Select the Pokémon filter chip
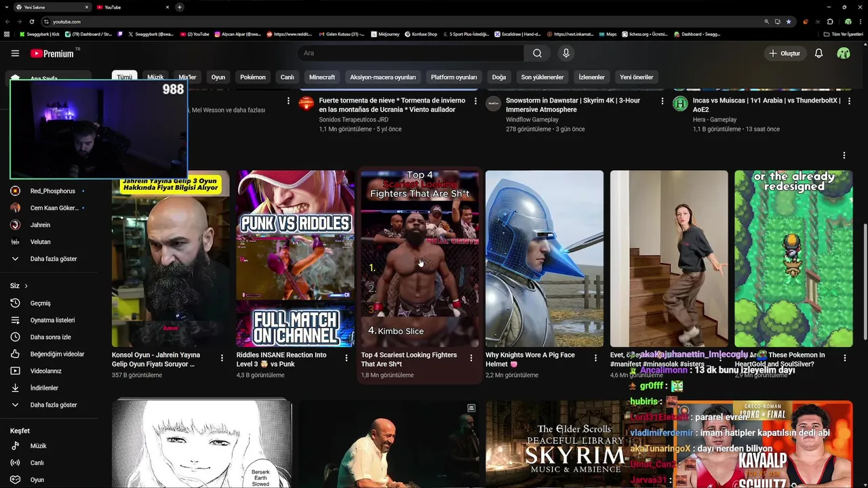The height and width of the screenshot is (488, 868). [x=253, y=77]
